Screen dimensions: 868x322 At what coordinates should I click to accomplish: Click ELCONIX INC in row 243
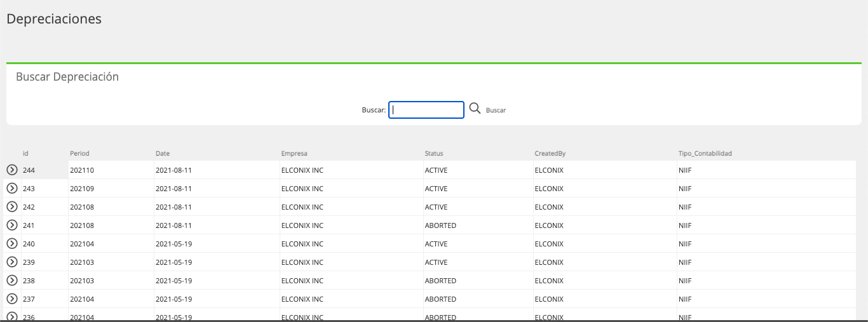click(x=302, y=189)
